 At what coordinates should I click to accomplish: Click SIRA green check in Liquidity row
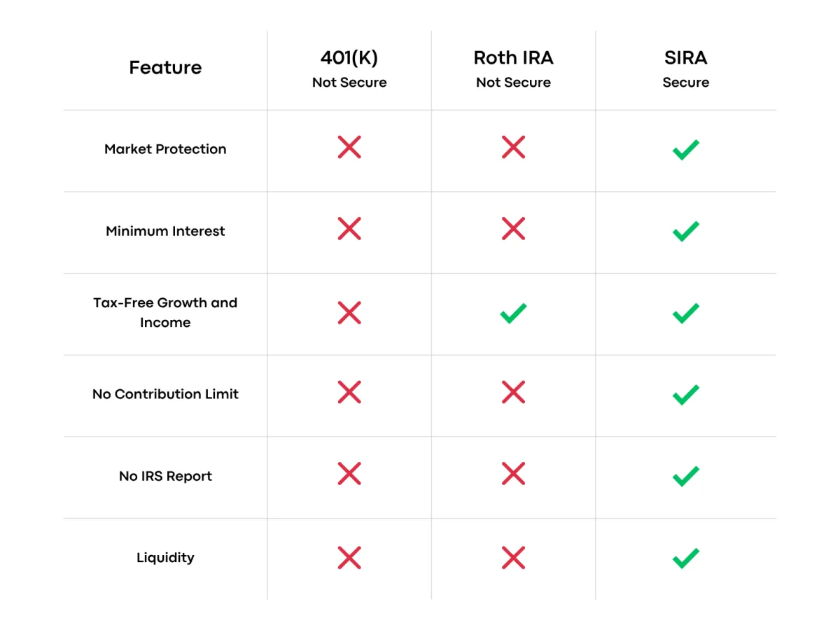(x=685, y=558)
